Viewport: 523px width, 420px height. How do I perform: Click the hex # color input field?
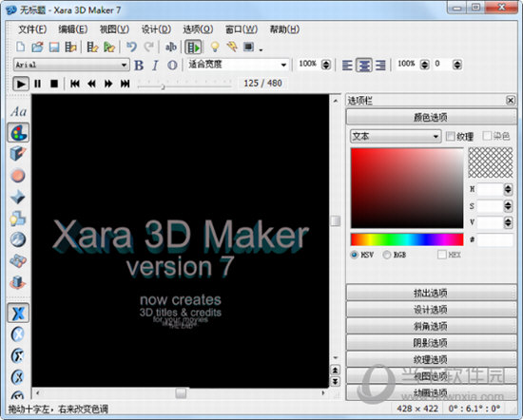[x=494, y=239]
